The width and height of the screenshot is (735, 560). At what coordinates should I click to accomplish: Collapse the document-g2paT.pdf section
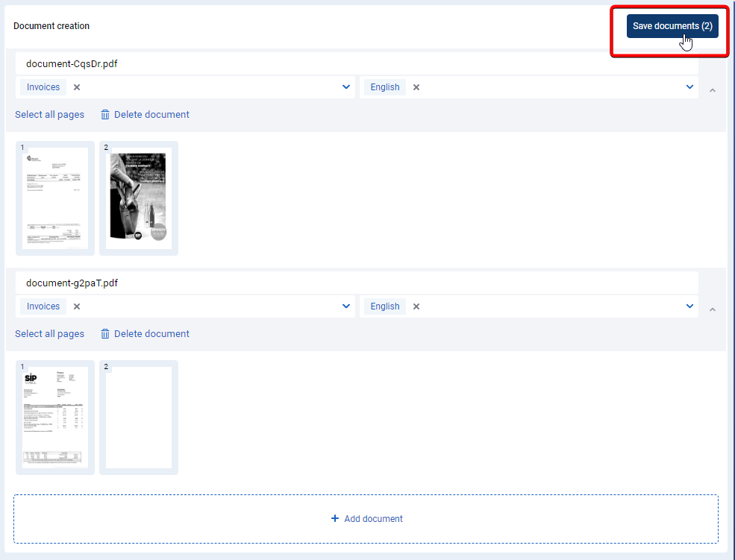tap(713, 309)
